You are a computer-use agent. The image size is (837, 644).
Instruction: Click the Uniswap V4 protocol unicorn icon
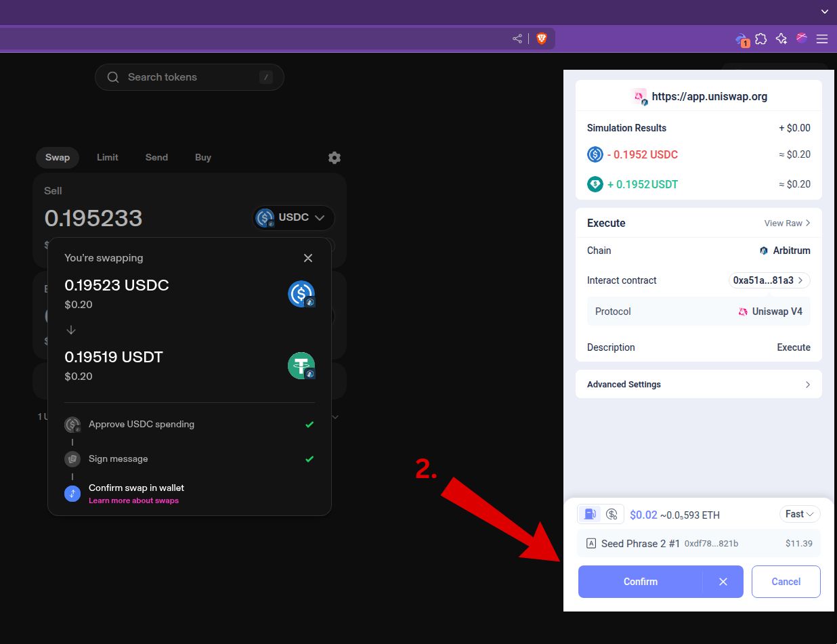point(742,312)
